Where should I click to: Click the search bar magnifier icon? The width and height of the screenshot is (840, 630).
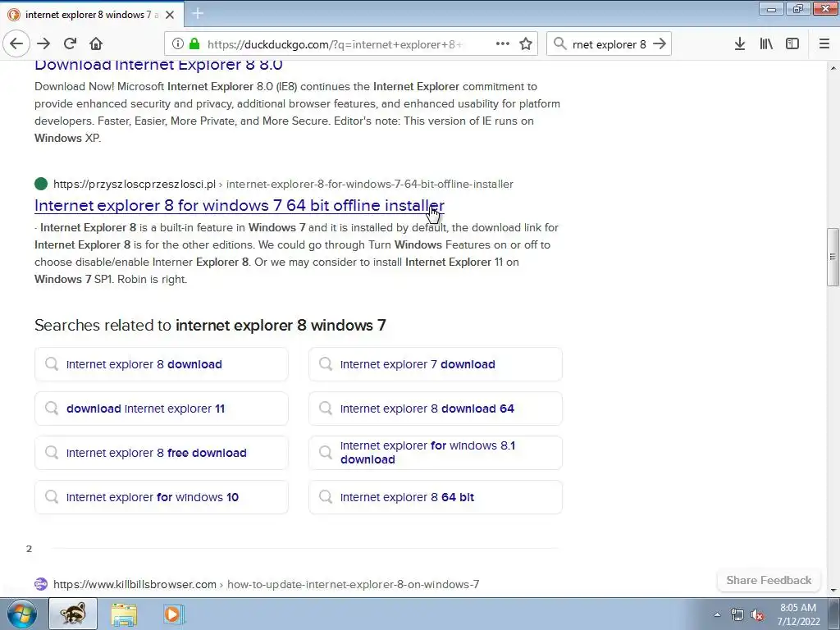click(559, 44)
